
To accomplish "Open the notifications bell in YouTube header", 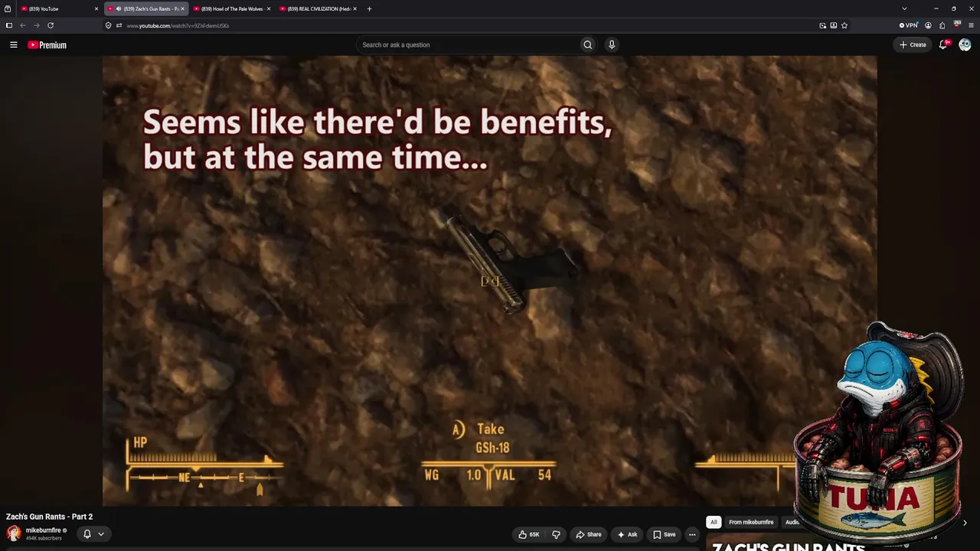I will pos(943,45).
